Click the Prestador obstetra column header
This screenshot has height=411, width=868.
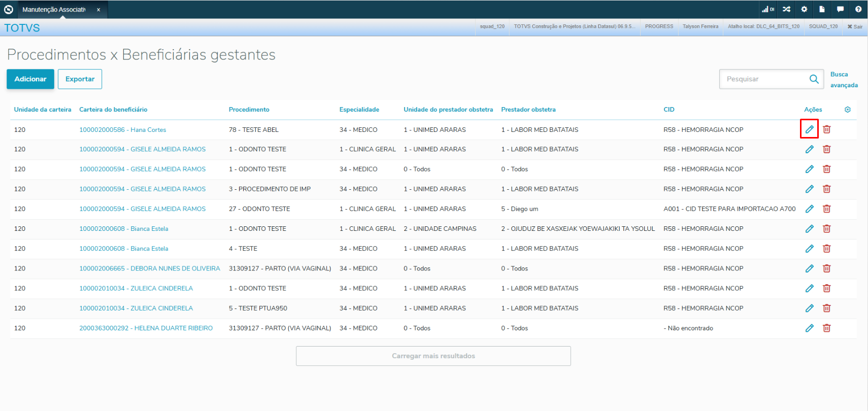528,110
